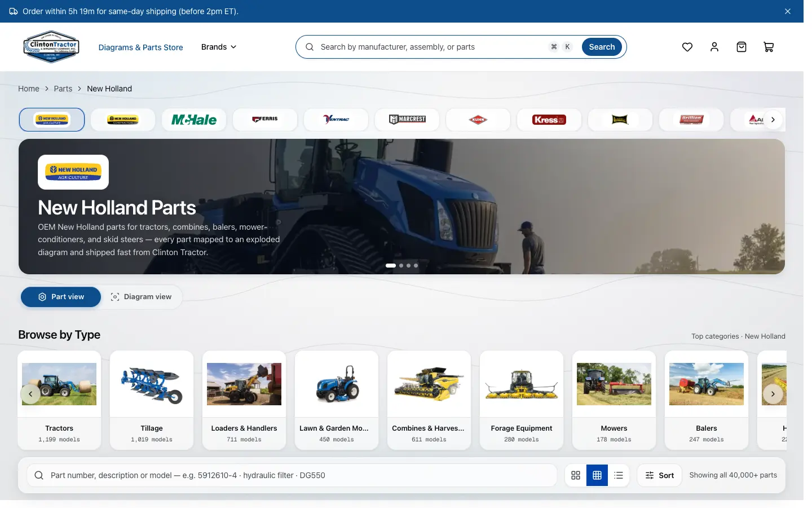Select the New Holland Agriculture brand chip
The width and height of the screenshot is (812, 508).
pos(52,120)
